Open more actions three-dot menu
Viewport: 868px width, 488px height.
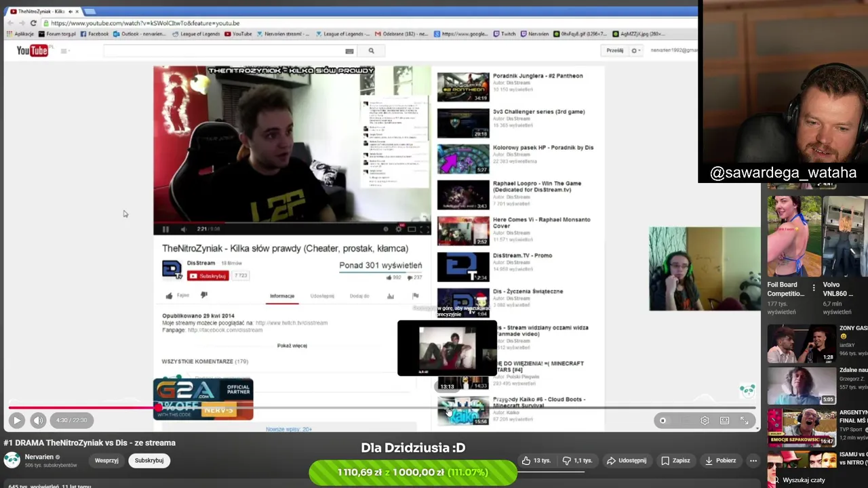pyautogui.click(x=753, y=460)
